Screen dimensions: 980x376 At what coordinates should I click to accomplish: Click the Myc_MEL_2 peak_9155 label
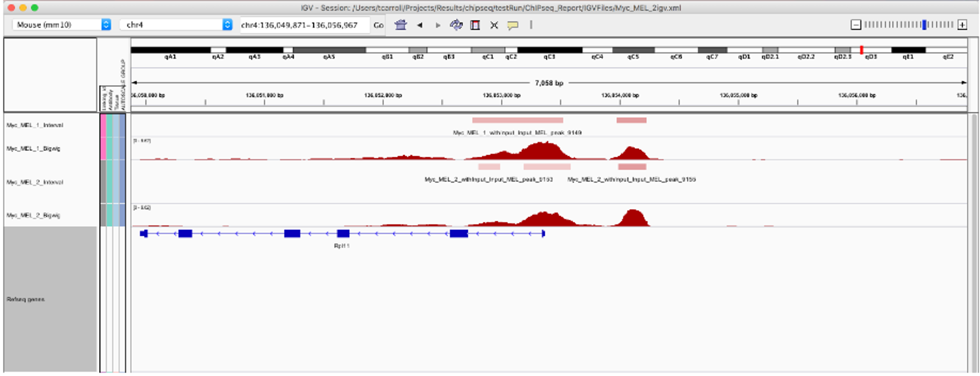[x=632, y=180]
